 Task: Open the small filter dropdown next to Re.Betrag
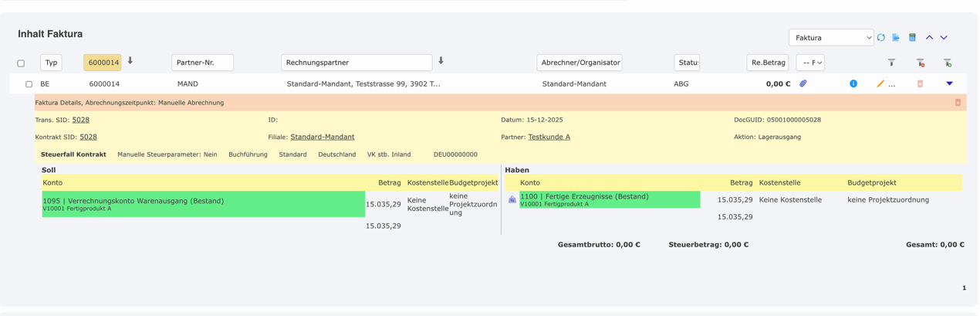pos(809,63)
